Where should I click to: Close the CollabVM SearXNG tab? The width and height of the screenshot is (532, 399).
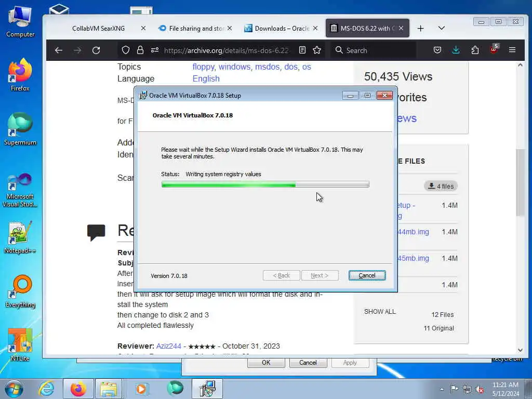(x=143, y=28)
